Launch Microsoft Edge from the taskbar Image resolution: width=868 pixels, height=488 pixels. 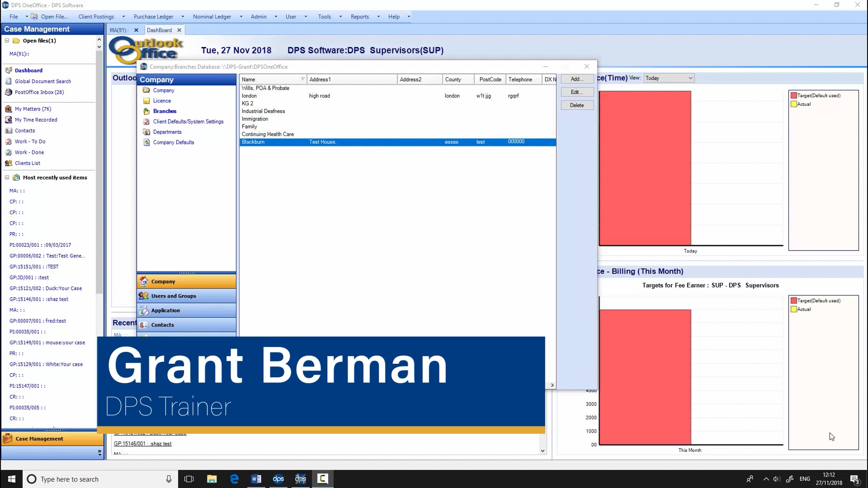pos(234,479)
